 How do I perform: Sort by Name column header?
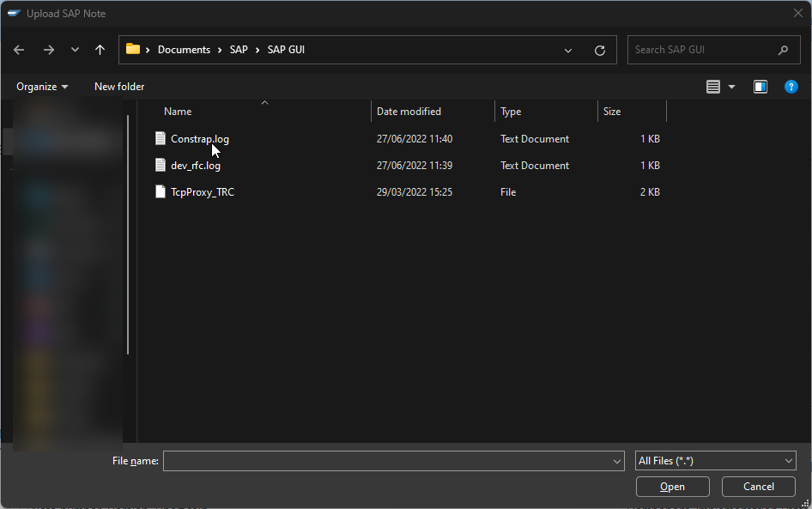[x=178, y=112]
